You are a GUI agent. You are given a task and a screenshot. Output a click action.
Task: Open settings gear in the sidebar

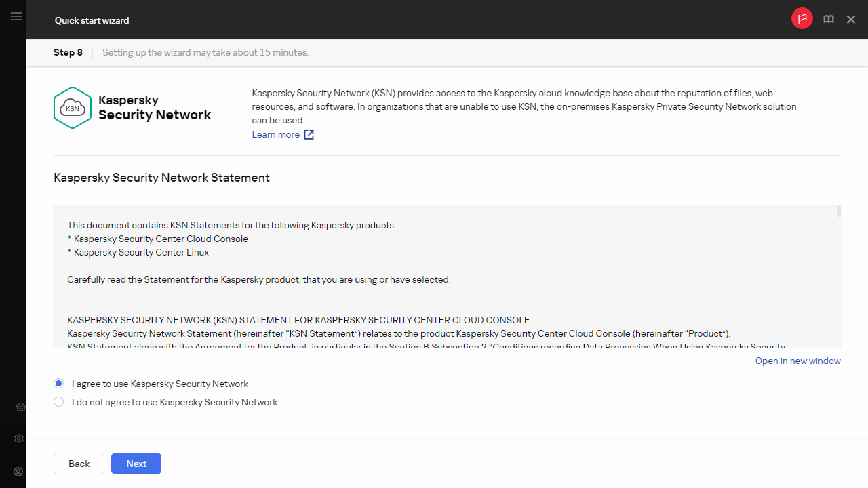click(x=19, y=439)
